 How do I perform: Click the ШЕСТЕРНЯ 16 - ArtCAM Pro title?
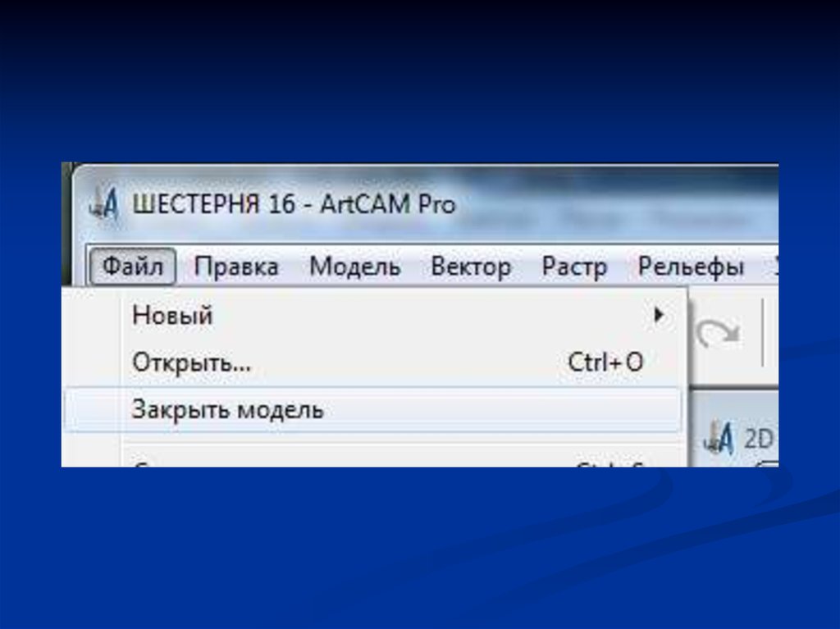[294, 204]
